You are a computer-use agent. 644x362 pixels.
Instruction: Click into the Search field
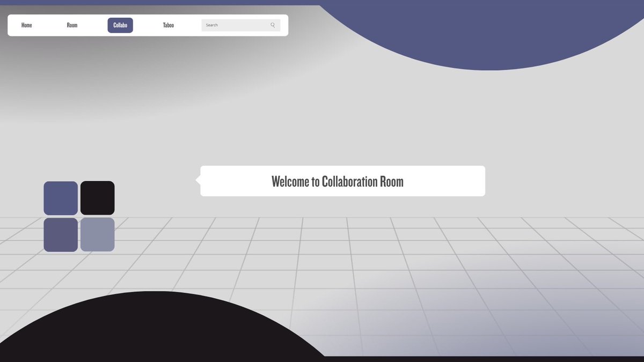pyautogui.click(x=241, y=25)
